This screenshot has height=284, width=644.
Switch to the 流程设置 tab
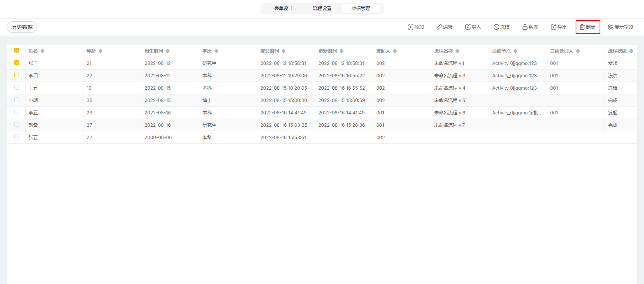click(322, 9)
